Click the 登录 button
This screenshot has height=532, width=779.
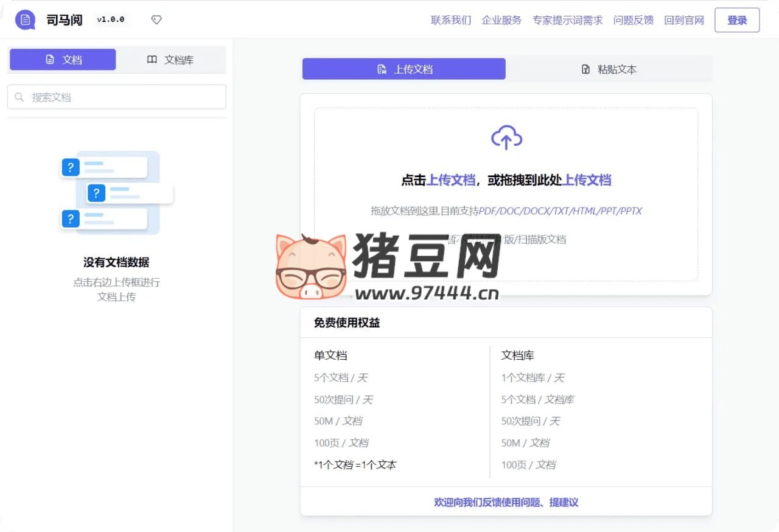pyautogui.click(x=737, y=19)
